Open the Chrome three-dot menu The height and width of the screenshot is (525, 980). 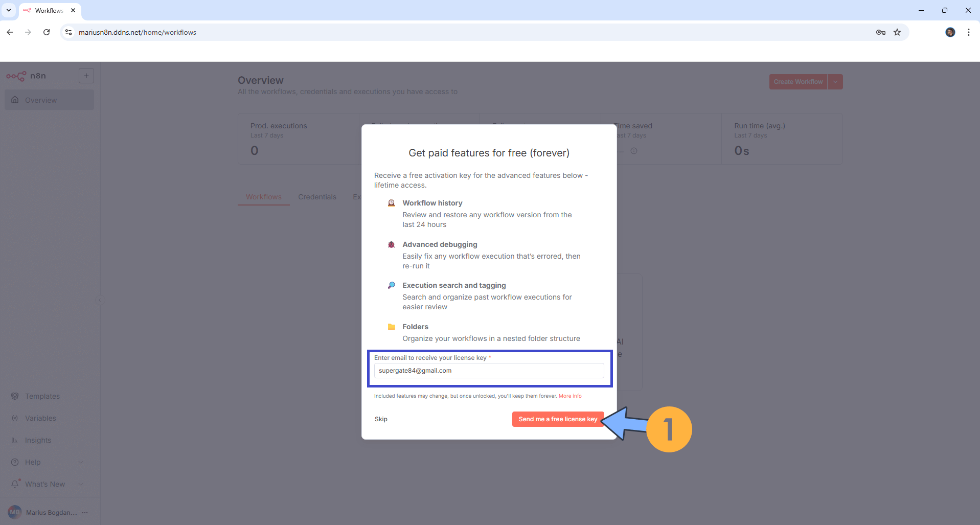point(969,32)
